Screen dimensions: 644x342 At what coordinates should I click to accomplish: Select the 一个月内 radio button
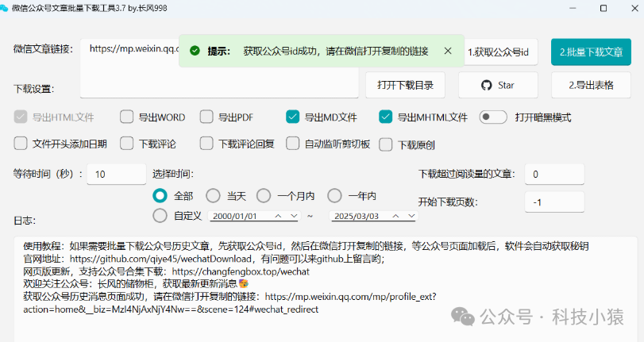click(264, 196)
